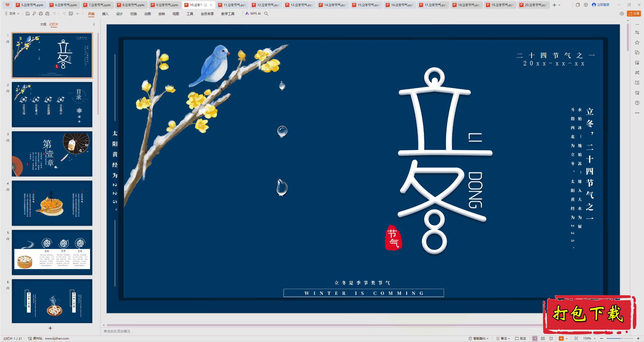This screenshot has width=644, height=342.
Task: Click the zoom in plus button
Action: click(x=638, y=338)
